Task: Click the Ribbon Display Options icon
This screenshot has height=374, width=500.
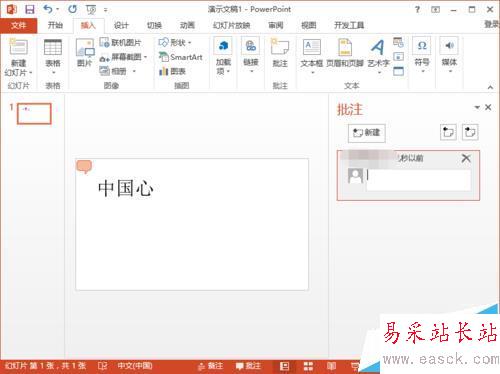Action: [x=435, y=10]
